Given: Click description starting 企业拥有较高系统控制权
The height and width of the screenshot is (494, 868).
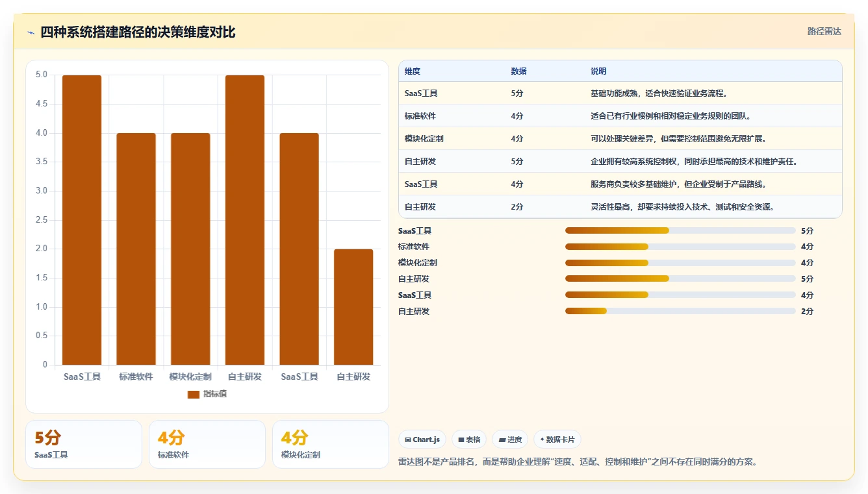Looking at the screenshot, I should [695, 162].
